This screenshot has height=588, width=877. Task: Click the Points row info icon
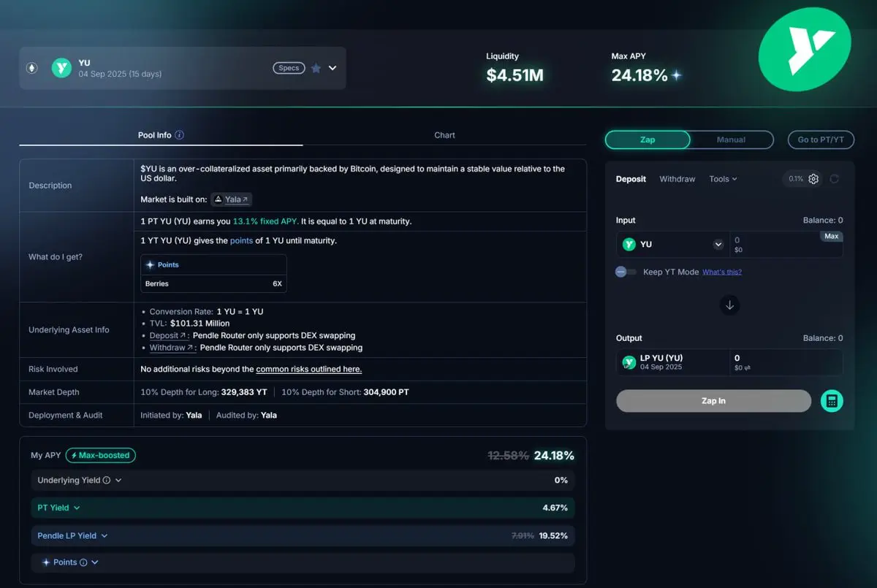click(83, 562)
